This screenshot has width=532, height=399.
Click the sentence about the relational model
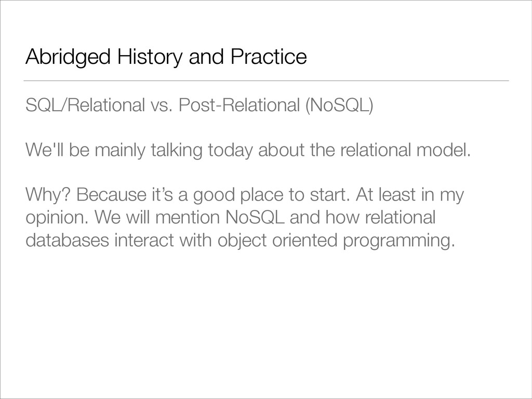click(248, 150)
